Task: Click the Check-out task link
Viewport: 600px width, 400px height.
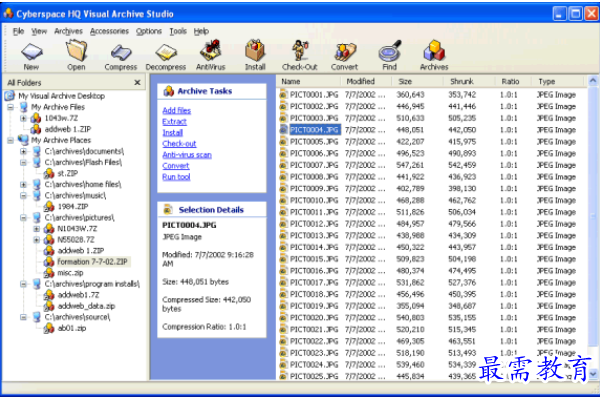Action: pos(179,144)
